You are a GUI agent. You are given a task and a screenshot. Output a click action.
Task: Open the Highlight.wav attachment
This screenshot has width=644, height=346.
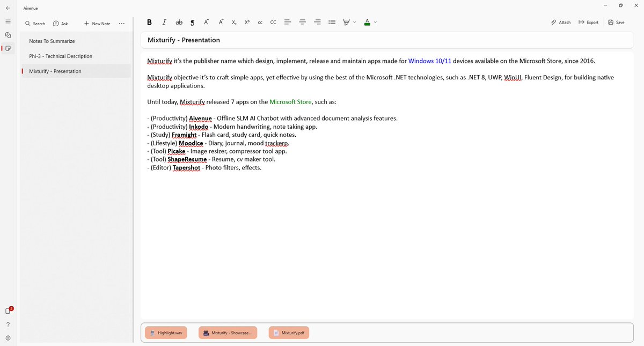coord(166,333)
